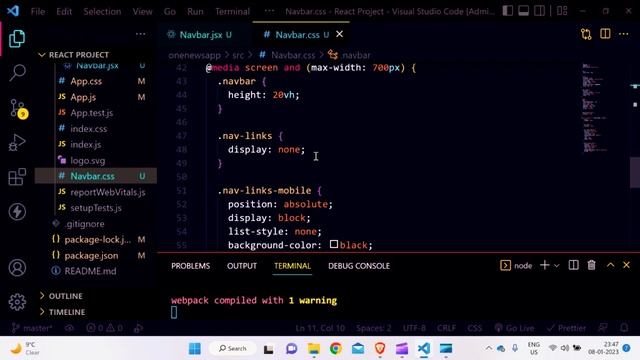The height and width of the screenshot is (360, 640).
Task: Click the Prettier status bar item
Action: click(567, 328)
